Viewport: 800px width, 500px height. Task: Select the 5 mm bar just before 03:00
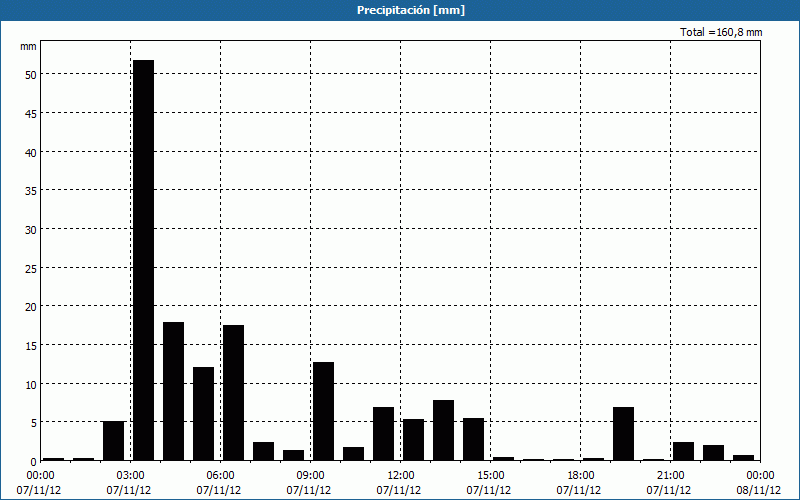click(x=113, y=441)
